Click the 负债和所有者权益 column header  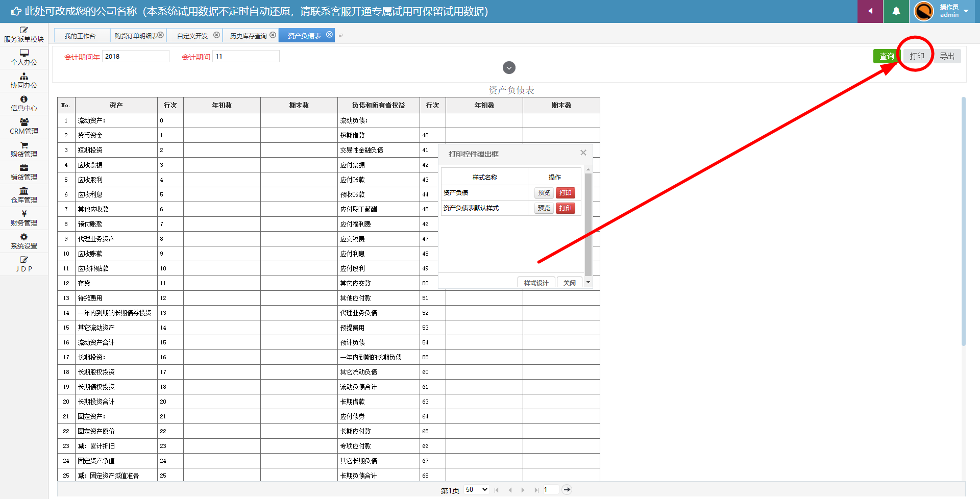378,105
